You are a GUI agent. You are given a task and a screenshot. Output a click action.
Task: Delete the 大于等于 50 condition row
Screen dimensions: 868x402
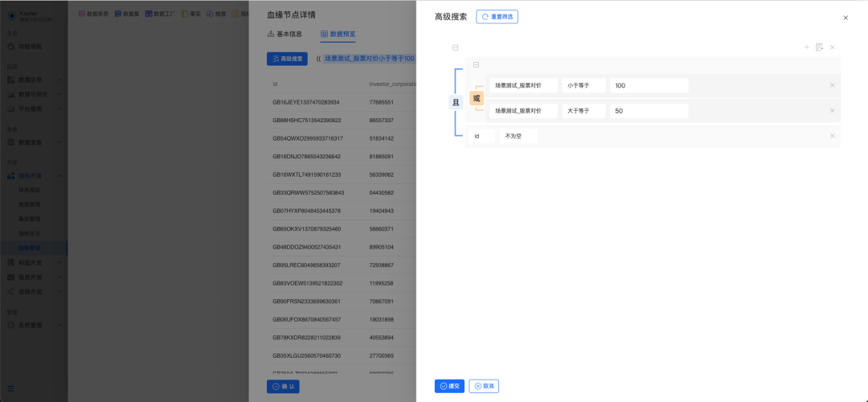pyautogui.click(x=832, y=111)
